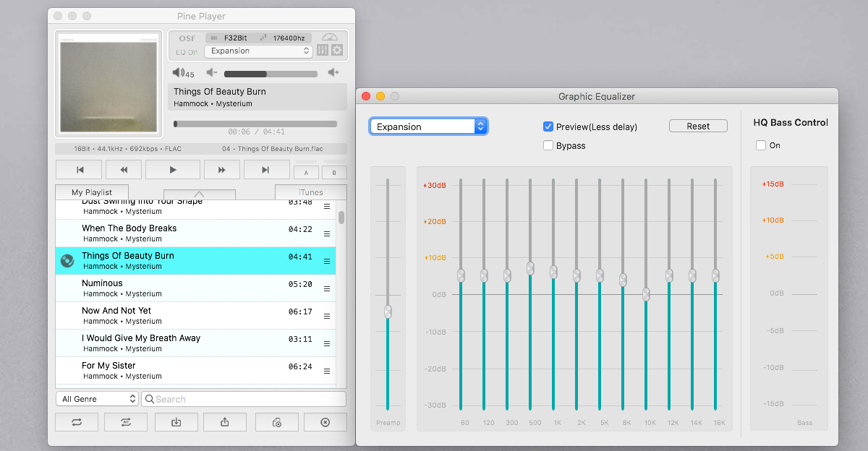Jump back to the previous track
The height and width of the screenshot is (451, 868).
click(x=80, y=170)
